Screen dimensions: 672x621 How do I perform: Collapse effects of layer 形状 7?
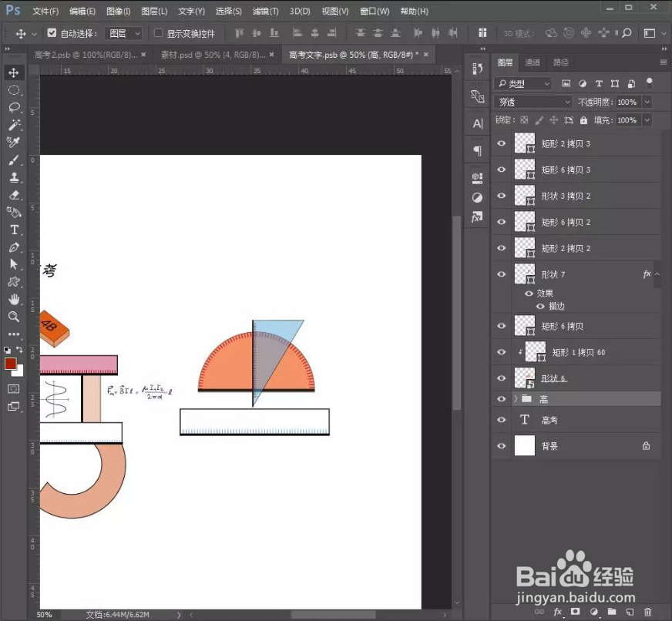coord(657,274)
